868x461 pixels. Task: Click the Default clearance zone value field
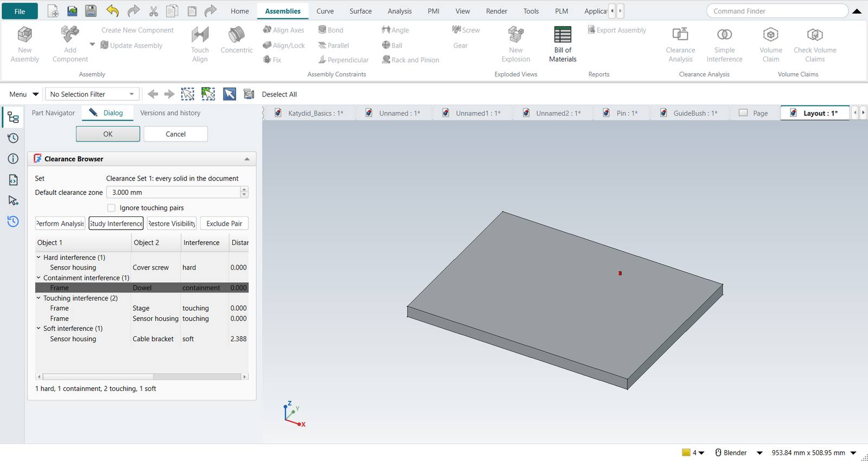[x=174, y=193]
